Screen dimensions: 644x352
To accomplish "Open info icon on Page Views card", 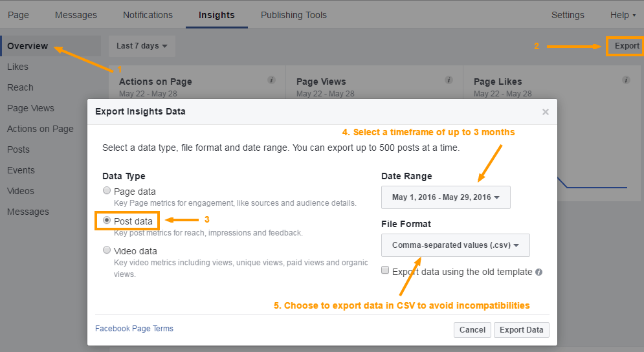I will point(449,80).
